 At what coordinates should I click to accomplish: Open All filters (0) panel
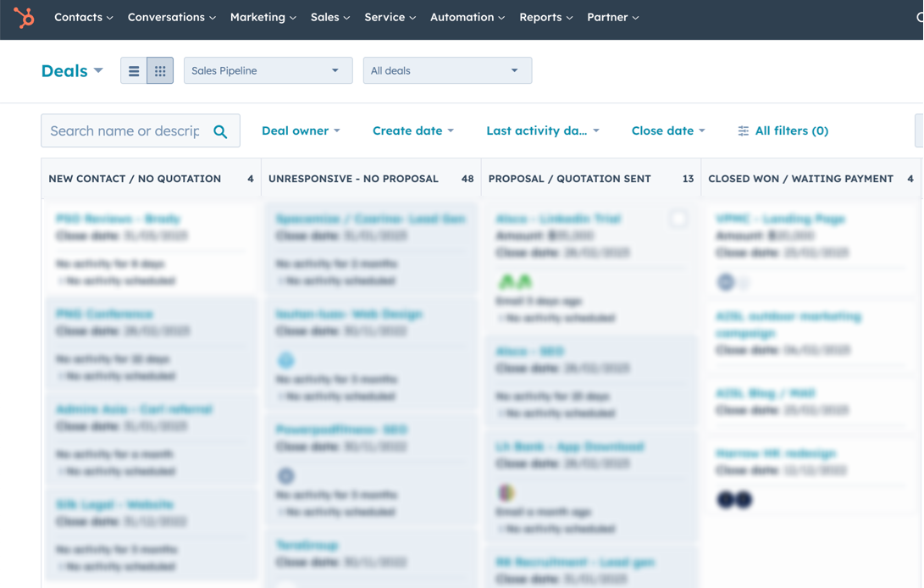coord(783,131)
